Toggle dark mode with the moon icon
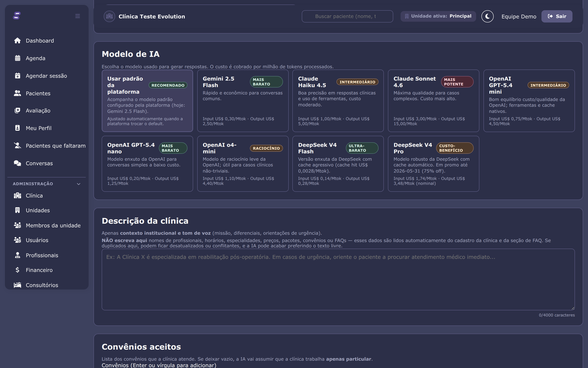This screenshot has width=588, height=368. (487, 16)
